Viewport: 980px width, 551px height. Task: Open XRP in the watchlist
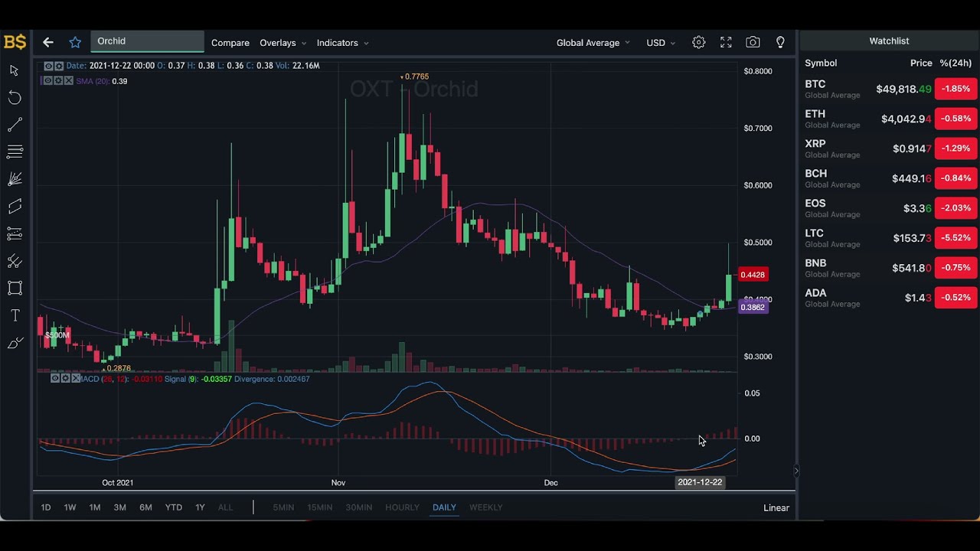pyautogui.click(x=890, y=148)
